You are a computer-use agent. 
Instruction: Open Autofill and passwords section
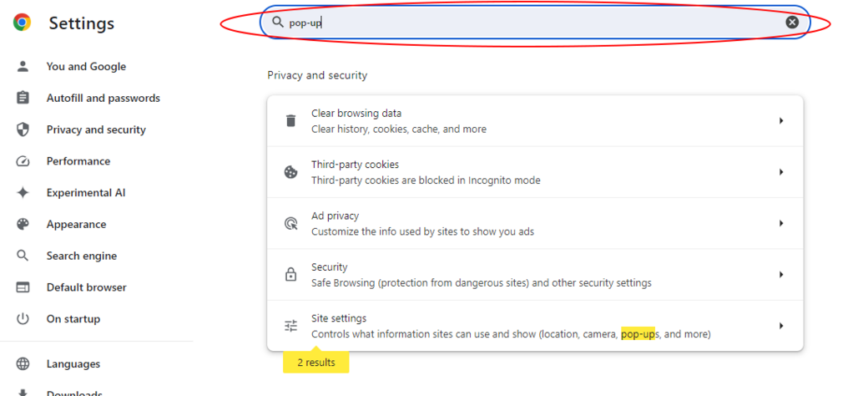tap(103, 99)
